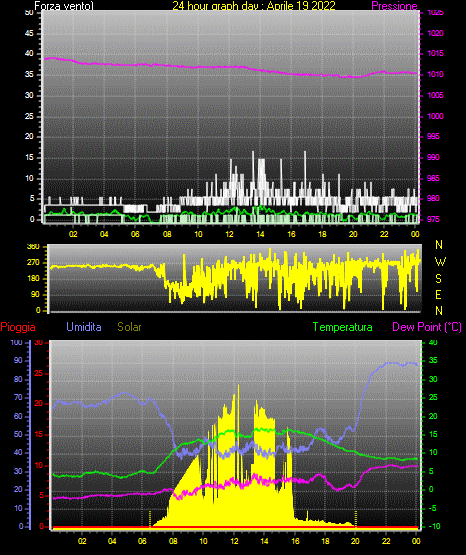Click the E compass direction letter
Viewport: 466px width, 555px height.
tap(438, 294)
